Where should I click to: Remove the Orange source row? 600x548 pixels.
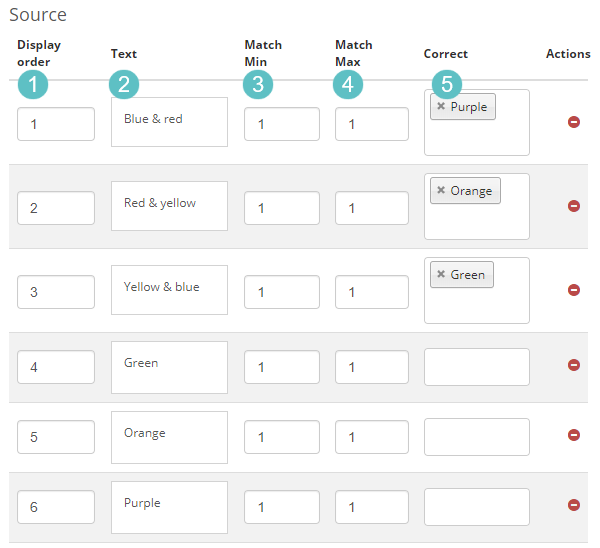(x=574, y=436)
